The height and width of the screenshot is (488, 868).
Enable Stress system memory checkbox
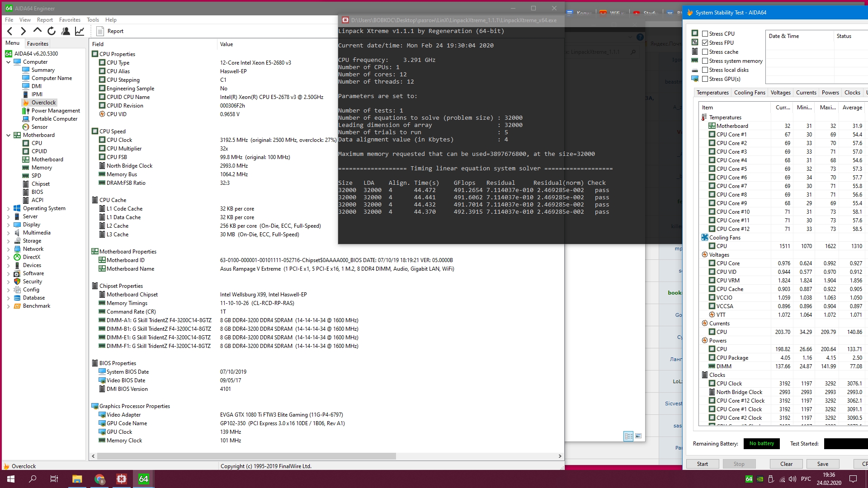point(705,61)
